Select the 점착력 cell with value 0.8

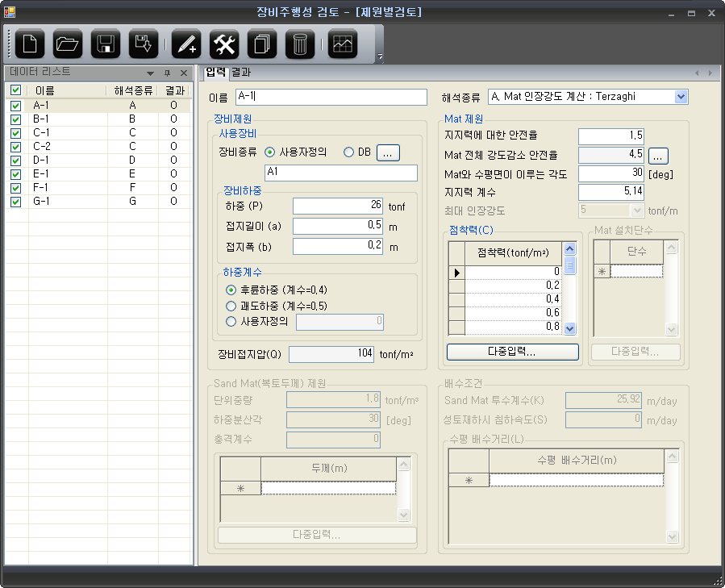[x=513, y=327]
